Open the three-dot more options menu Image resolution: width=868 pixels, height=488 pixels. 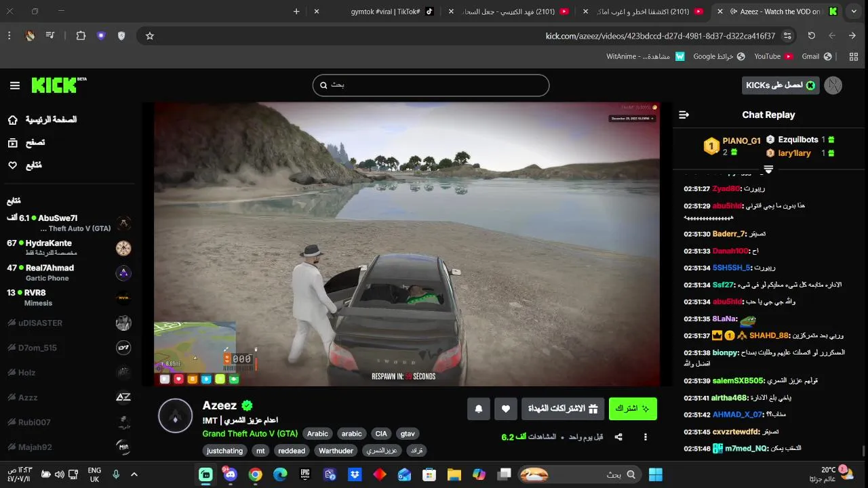(646, 437)
